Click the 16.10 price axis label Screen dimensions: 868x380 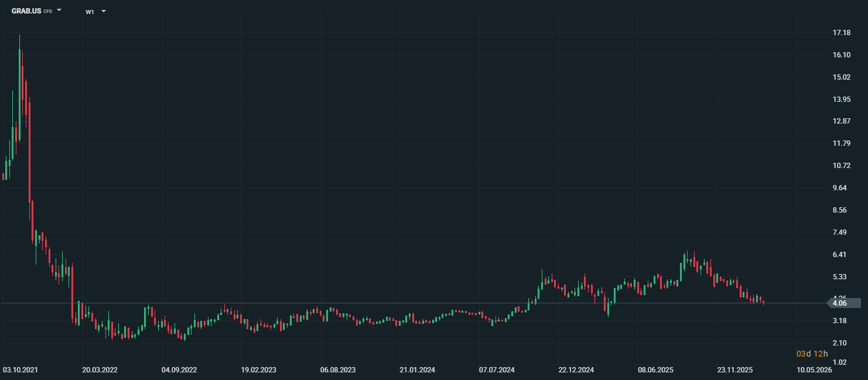841,55
